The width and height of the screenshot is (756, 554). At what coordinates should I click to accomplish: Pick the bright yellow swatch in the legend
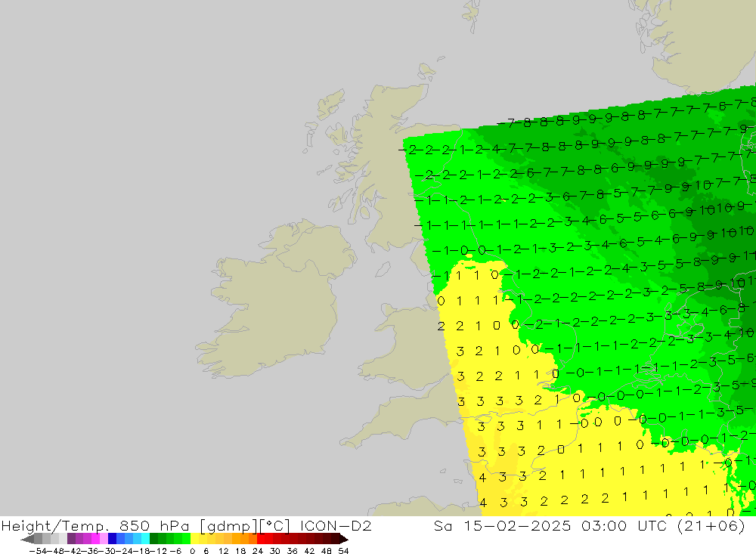[x=195, y=539]
